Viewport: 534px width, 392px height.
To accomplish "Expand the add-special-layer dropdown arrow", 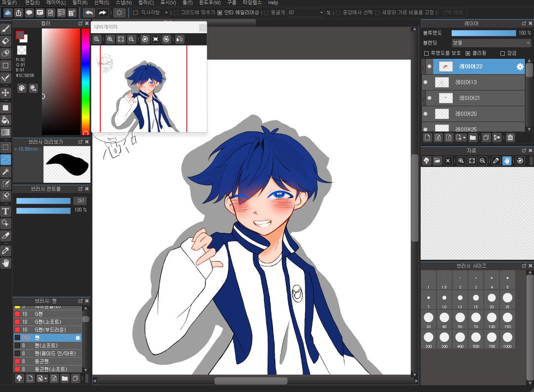I will tap(464, 138).
